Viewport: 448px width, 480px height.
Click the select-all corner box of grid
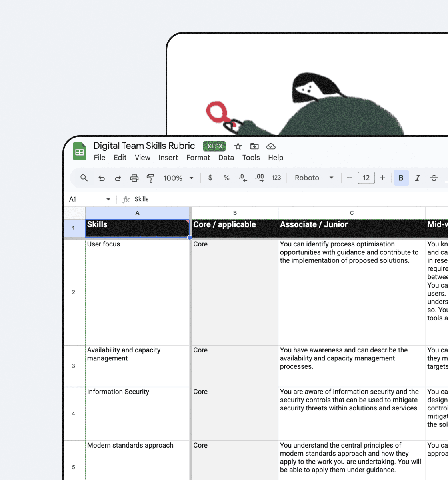[74, 213]
